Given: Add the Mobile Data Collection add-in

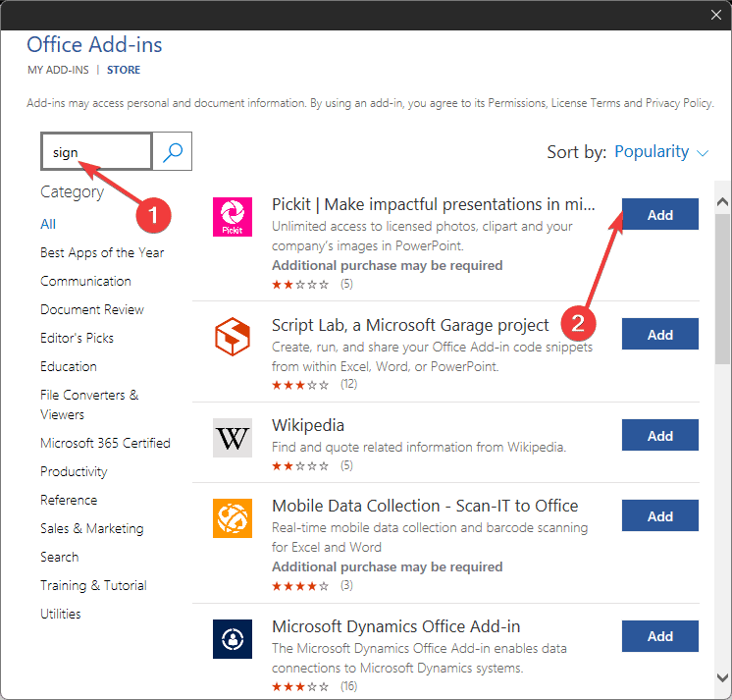Looking at the screenshot, I should point(660,515).
